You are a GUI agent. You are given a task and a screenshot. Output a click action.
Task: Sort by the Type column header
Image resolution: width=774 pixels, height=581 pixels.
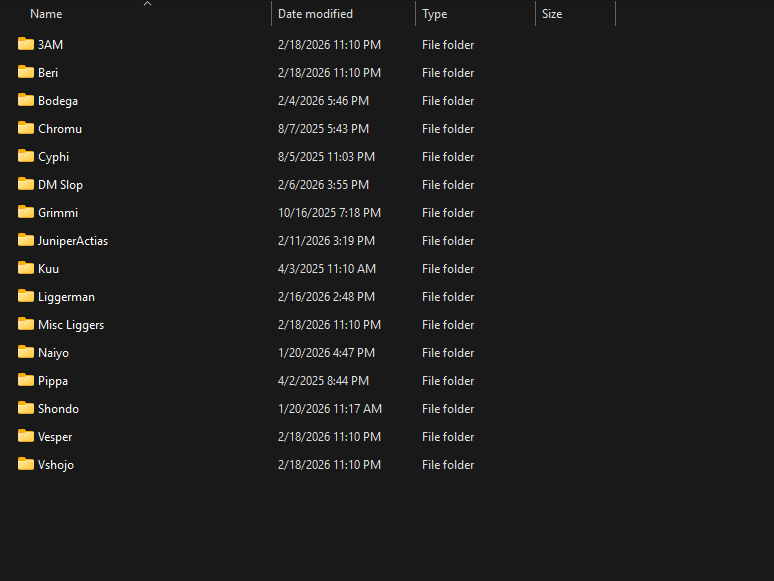434,14
